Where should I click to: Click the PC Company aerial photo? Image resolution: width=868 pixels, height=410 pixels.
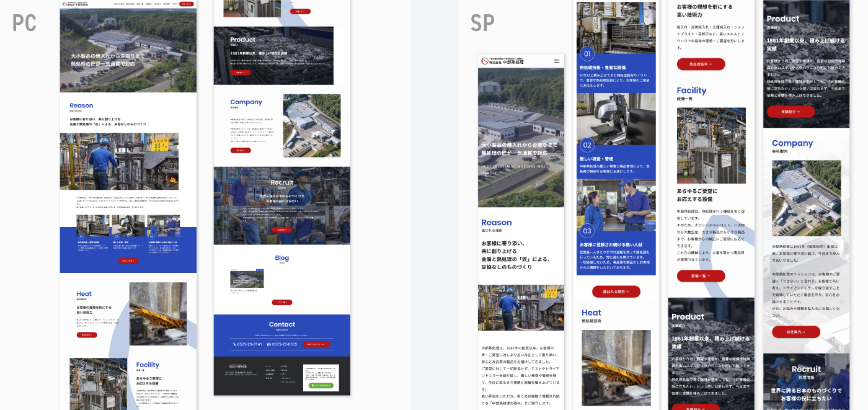[312, 126]
